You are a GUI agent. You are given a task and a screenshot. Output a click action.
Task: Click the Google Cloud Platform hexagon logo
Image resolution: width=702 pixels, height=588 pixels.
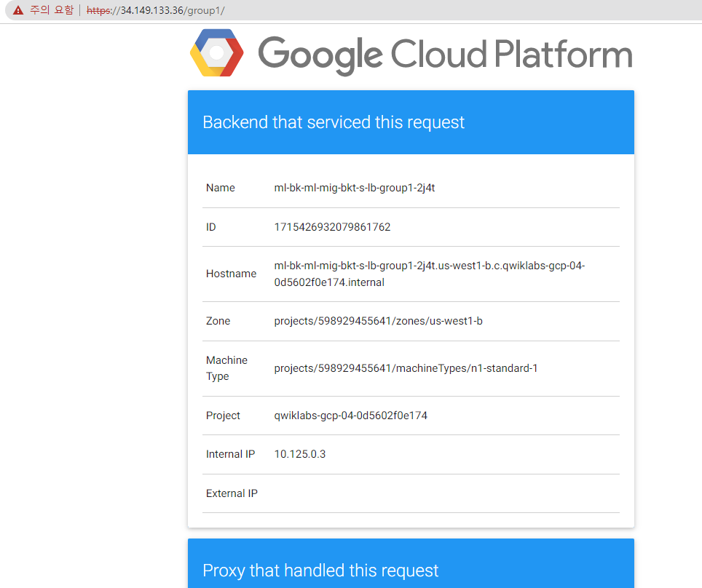coord(217,53)
